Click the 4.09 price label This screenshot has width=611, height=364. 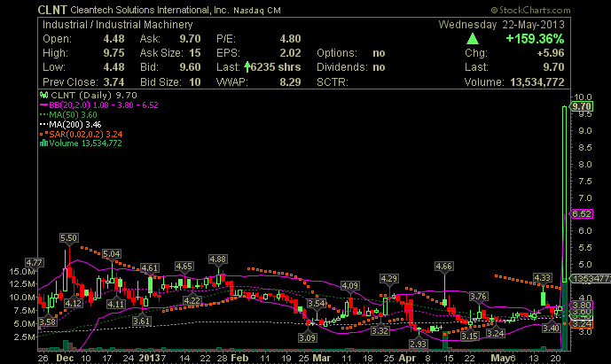[x=350, y=286]
